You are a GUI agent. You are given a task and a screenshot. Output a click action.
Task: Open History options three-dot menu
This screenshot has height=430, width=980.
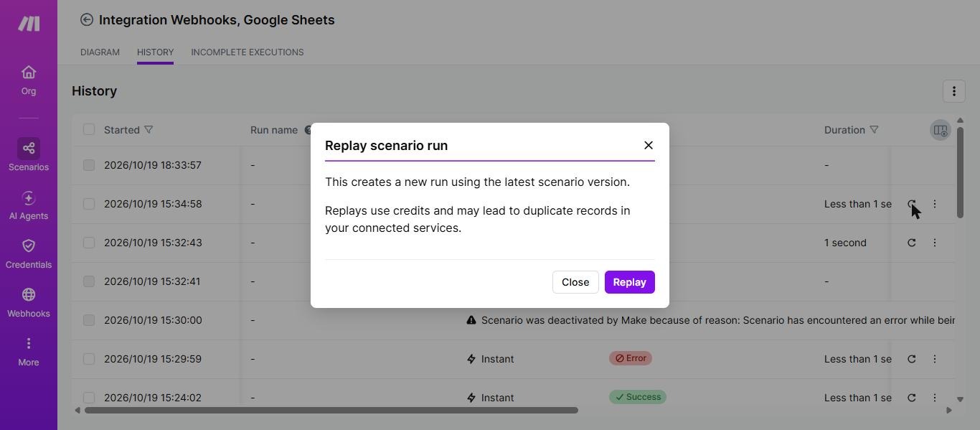tap(954, 91)
